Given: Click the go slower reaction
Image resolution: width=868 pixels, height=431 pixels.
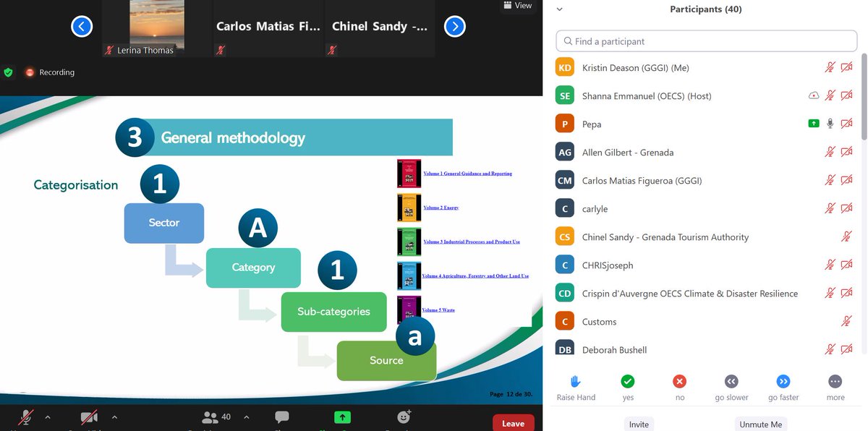Looking at the screenshot, I should point(731,381).
